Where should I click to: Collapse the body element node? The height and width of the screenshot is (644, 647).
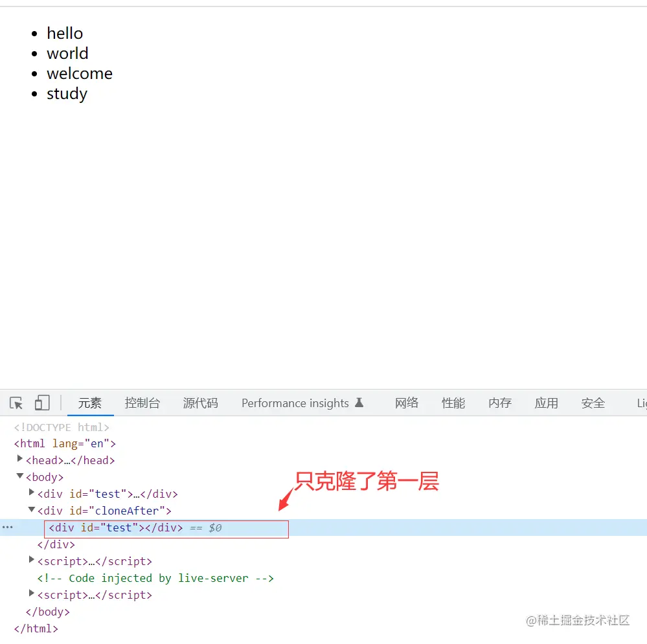20,476
